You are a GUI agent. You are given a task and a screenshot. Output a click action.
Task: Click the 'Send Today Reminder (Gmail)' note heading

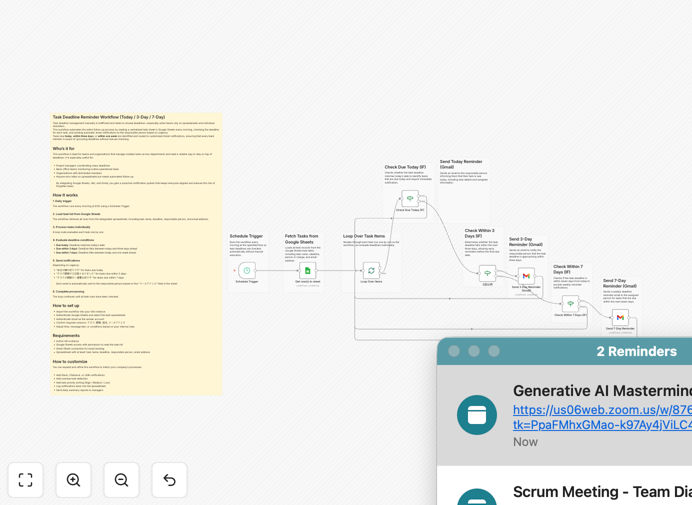coord(461,164)
